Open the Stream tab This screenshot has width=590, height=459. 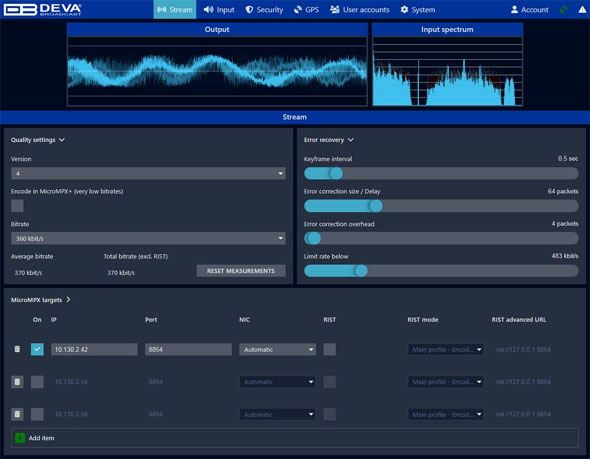click(175, 9)
